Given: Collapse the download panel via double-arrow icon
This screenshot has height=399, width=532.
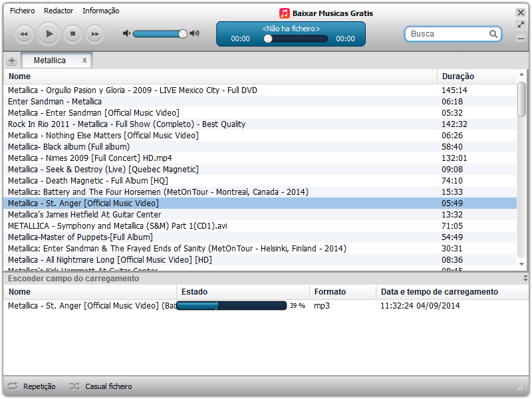Looking at the screenshot, I should (525, 278).
